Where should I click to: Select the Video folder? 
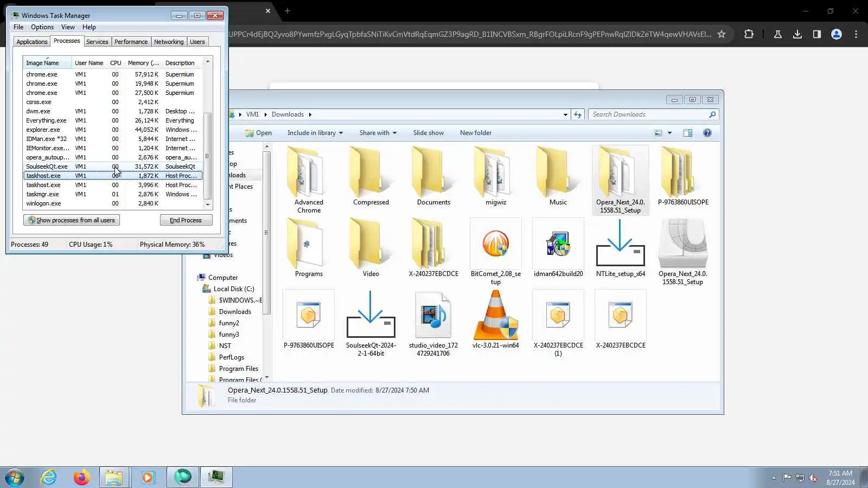(x=371, y=248)
